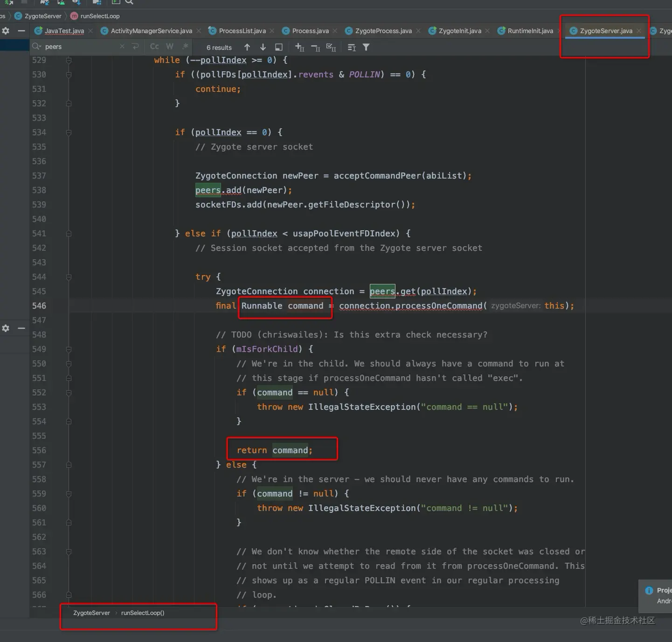Click runSelectLoop() in the bottom breadcrumb

tap(143, 613)
